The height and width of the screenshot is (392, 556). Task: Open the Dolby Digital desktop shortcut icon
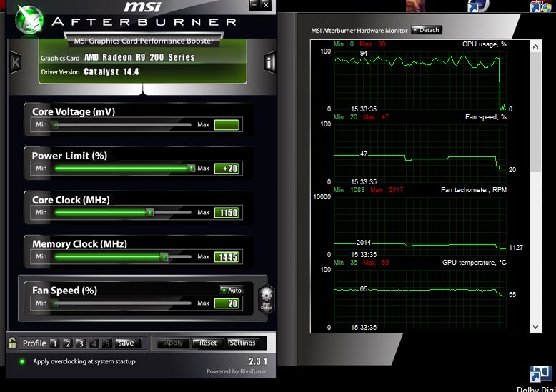pyautogui.click(x=541, y=375)
